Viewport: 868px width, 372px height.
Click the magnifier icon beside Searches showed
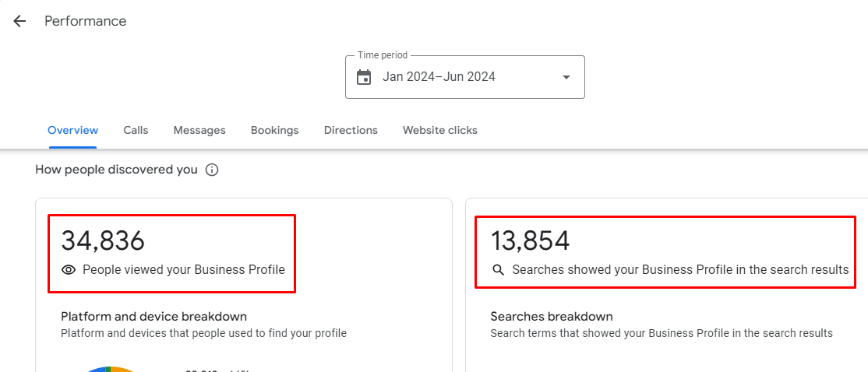point(499,270)
